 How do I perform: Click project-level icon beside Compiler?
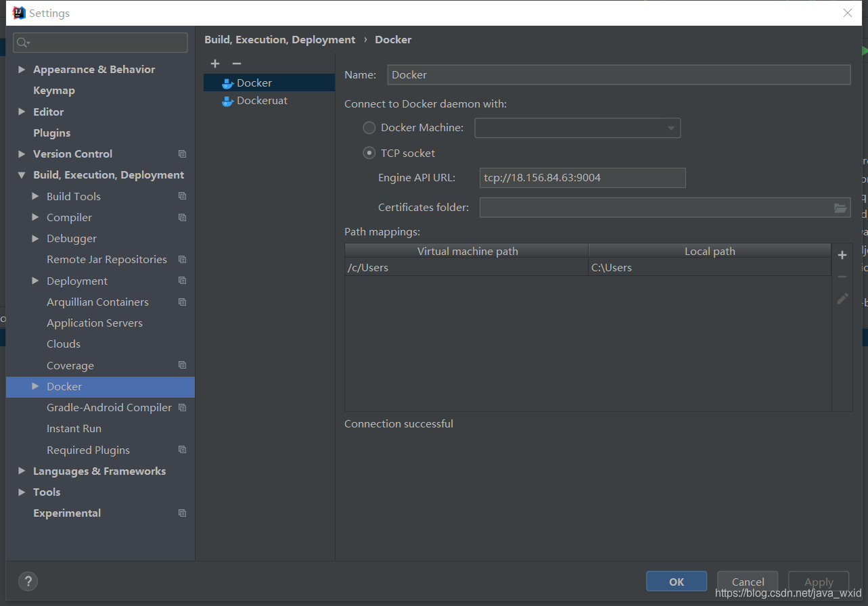click(182, 217)
